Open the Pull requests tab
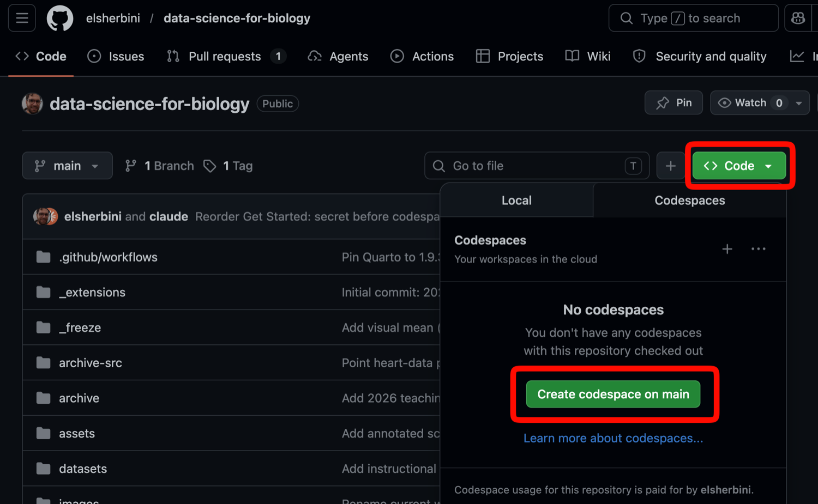This screenshot has width=818, height=504. coord(226,56)
